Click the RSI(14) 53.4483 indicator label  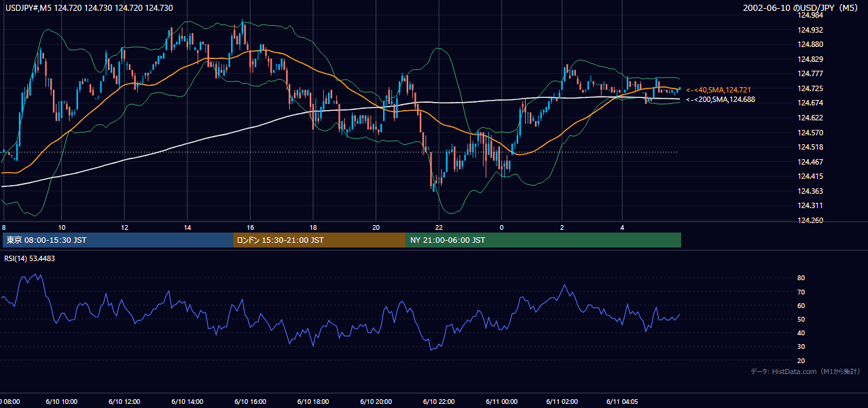tap(30, 258)
